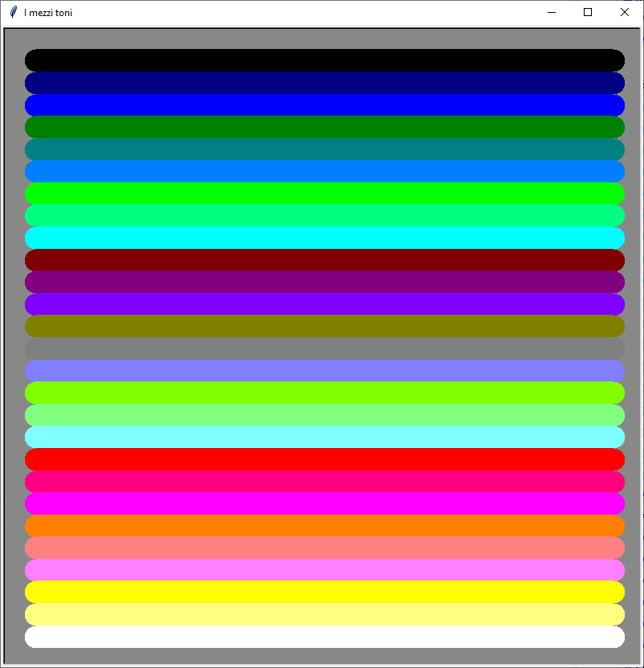Choose the azure sky-blue bar

(324, 171)
